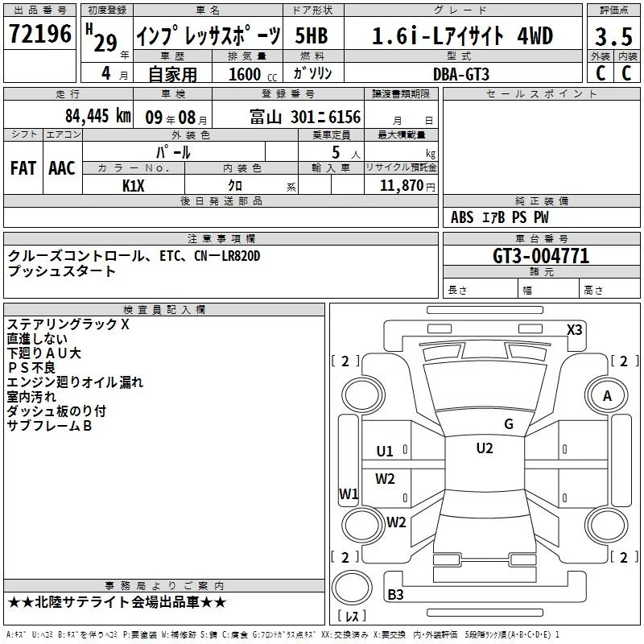Select the G mark on the windshield
Viewport: 644px width, 644px height.
(x=509, y=424)
